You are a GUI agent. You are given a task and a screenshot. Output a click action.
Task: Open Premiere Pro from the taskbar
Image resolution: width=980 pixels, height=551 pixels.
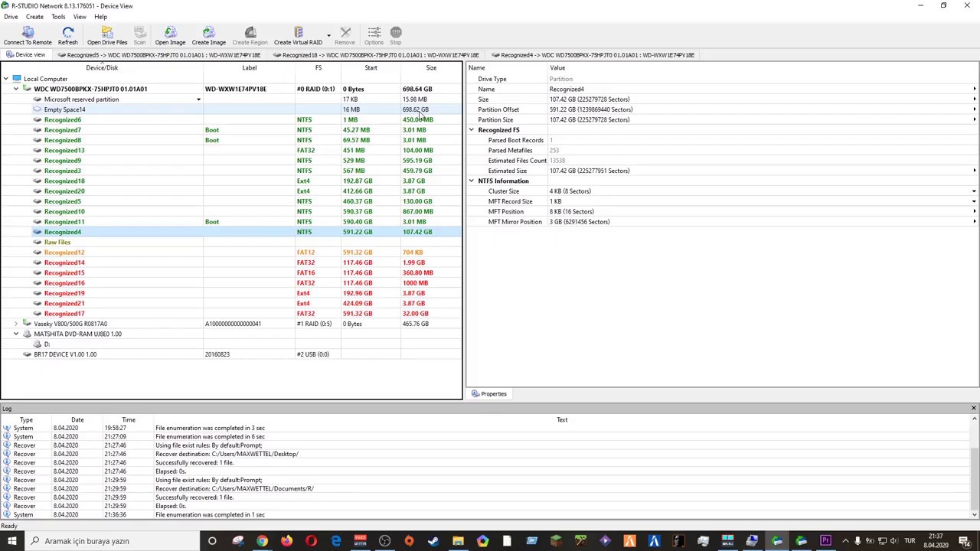point(825,541)
